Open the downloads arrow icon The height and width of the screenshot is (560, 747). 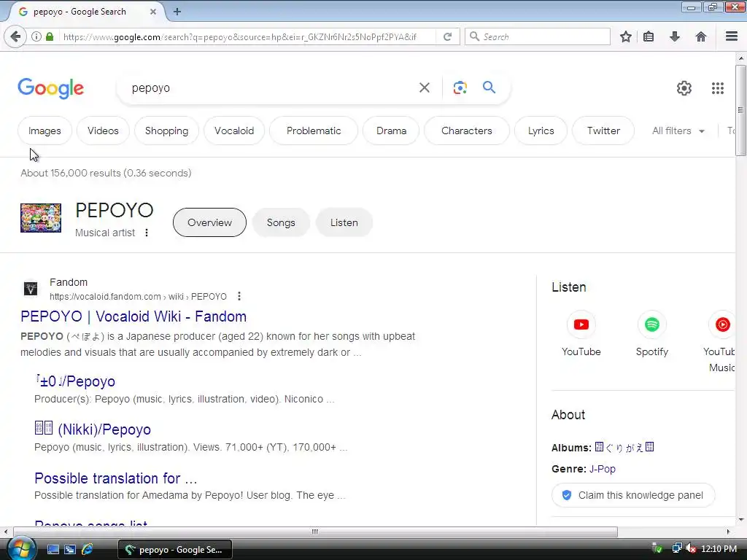pyautogui.click(x=675, y=36)
